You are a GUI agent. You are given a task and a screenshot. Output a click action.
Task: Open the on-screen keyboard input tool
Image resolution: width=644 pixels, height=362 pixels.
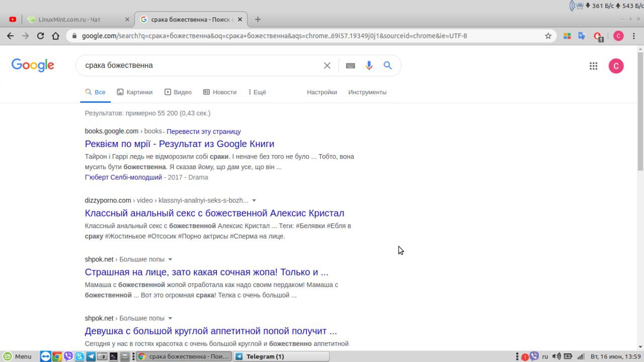(351, 65)
